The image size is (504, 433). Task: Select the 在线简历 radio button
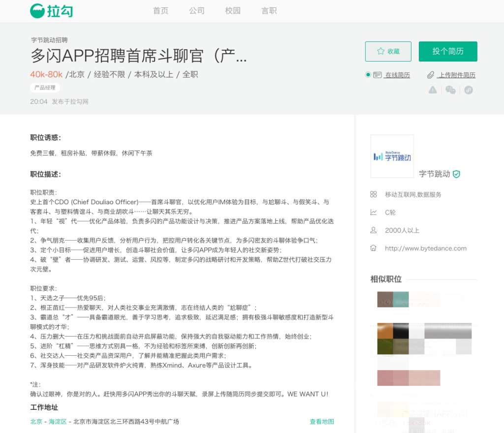[368, 75]
